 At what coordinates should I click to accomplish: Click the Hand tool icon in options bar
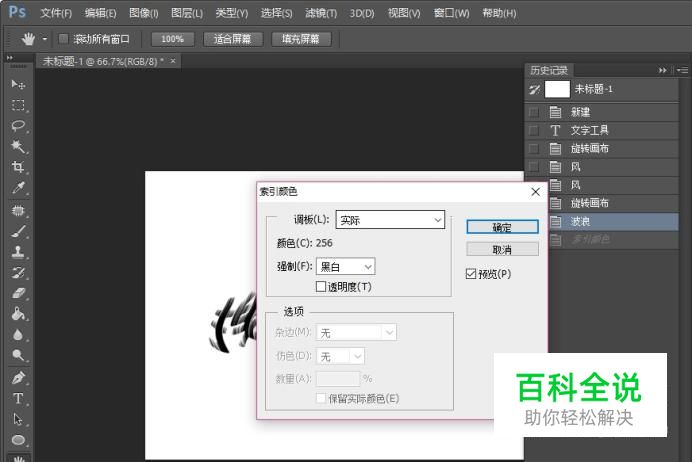(28, 39)
